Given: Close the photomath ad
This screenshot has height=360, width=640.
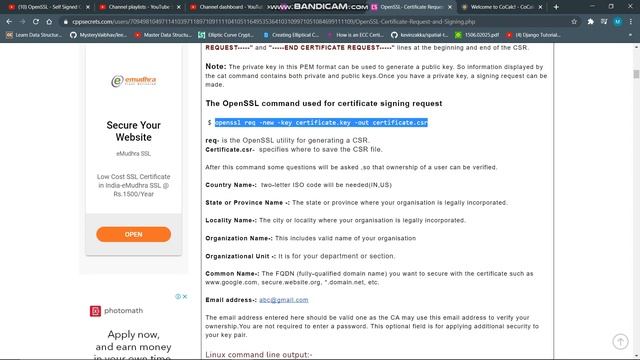Looking at the screenshot, I should (185, 296).
